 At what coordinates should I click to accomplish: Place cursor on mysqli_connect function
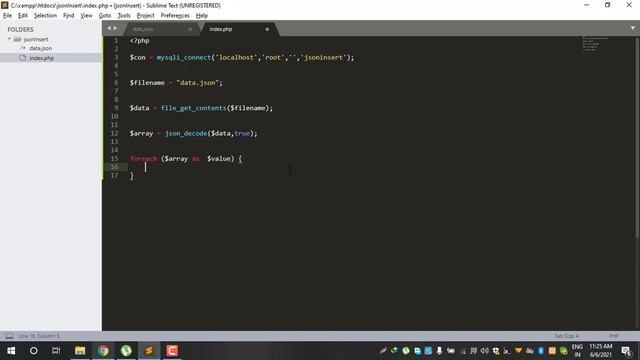pos(184,58)
